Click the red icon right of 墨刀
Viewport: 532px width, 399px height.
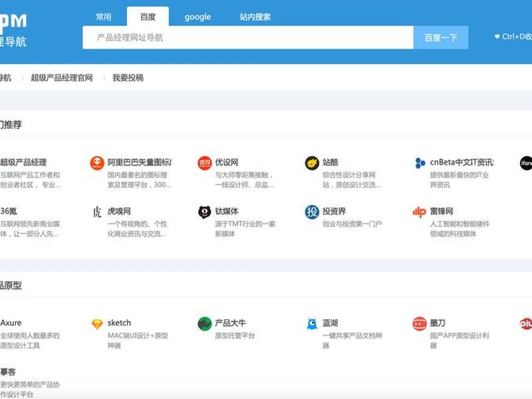[x=526, y=324]
